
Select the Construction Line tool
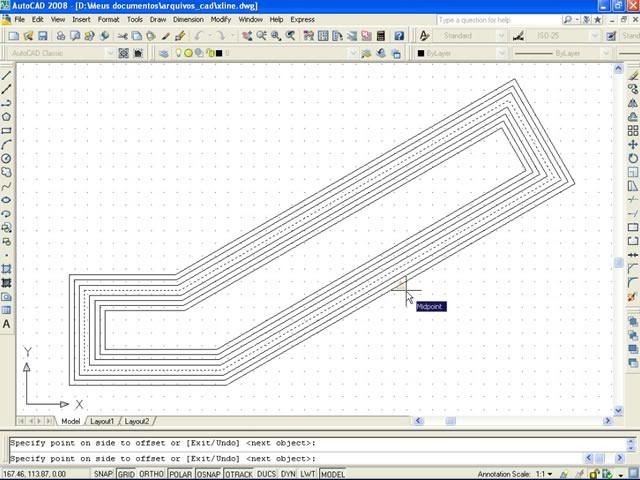6,89
